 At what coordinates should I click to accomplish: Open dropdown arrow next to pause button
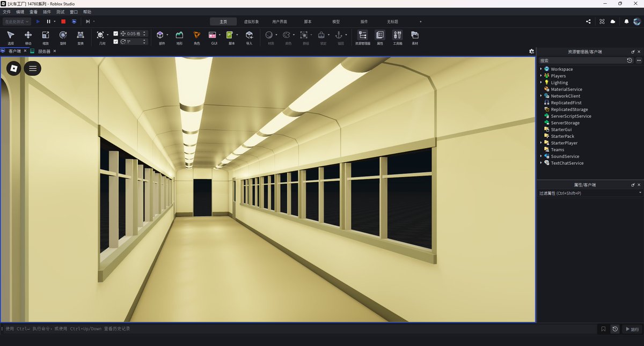pyautogui.click(x=55, y=21)
